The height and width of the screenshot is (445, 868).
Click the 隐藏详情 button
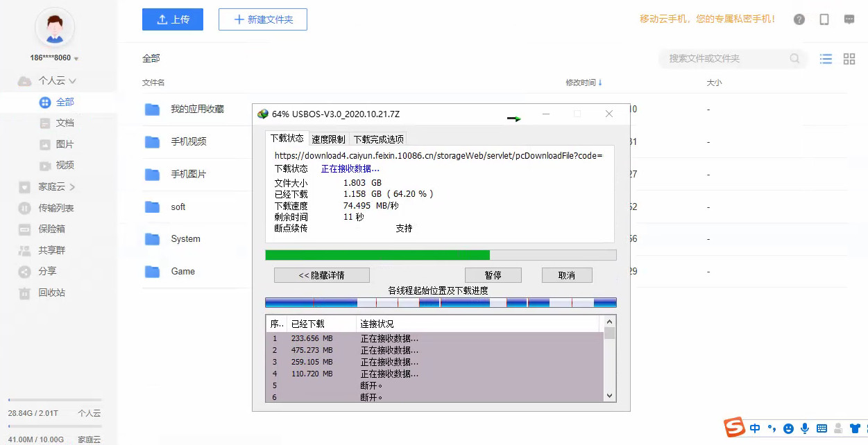coord(322,275)
